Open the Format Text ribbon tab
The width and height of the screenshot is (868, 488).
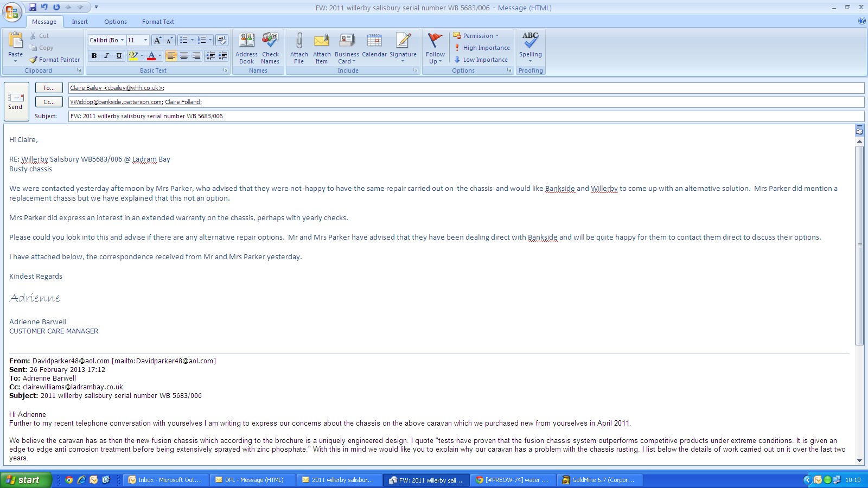click(158, 22)
